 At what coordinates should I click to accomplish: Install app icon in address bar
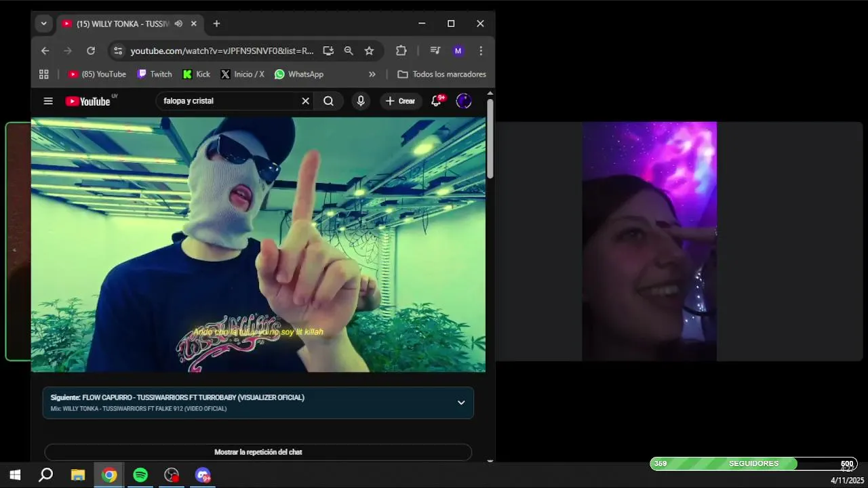click(328, 51)
